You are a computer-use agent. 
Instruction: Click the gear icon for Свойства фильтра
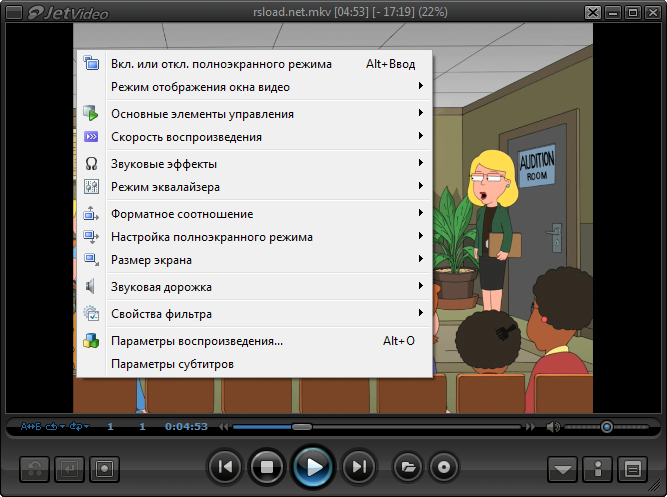click(x=91, y=313)
